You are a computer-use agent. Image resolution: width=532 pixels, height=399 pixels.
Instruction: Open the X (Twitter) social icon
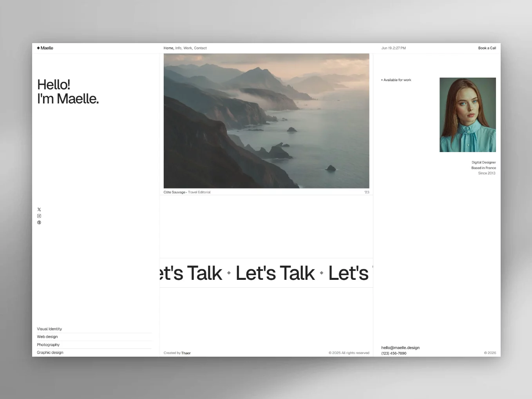tap(39, 209)
